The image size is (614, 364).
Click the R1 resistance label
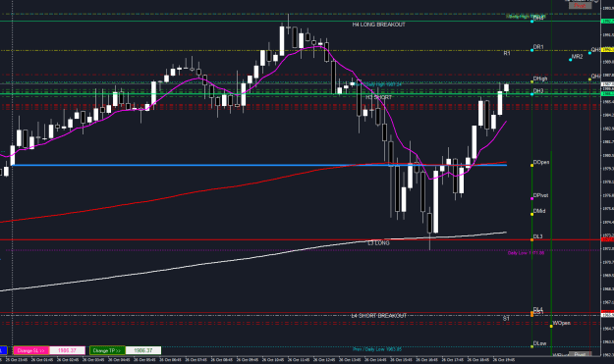pyautogui.click(x=507, y=53)
